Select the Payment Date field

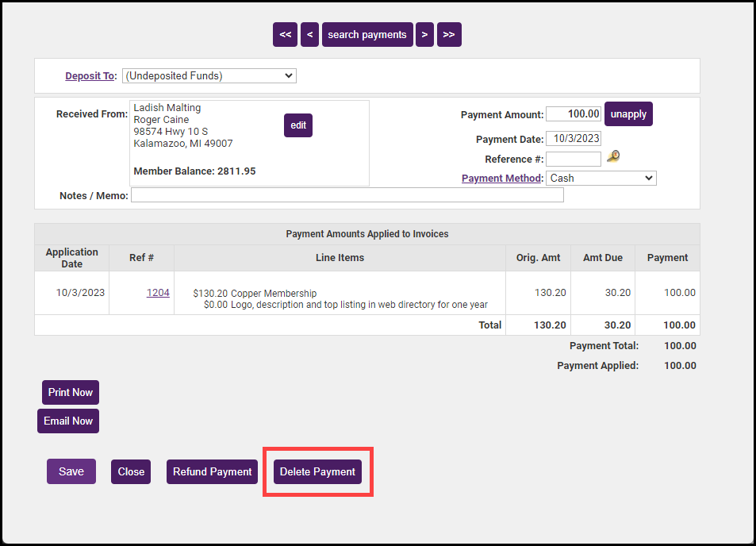[x=573, y=138]
